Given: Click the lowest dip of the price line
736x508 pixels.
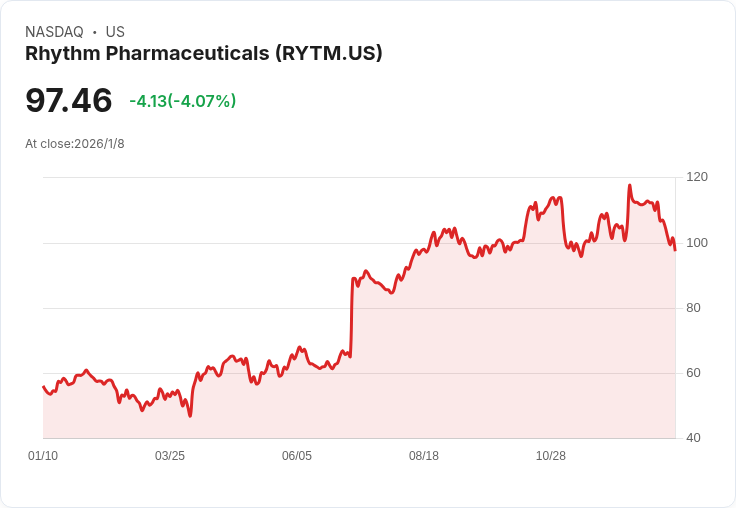Looking at the screenshot, I should point(189,415).
